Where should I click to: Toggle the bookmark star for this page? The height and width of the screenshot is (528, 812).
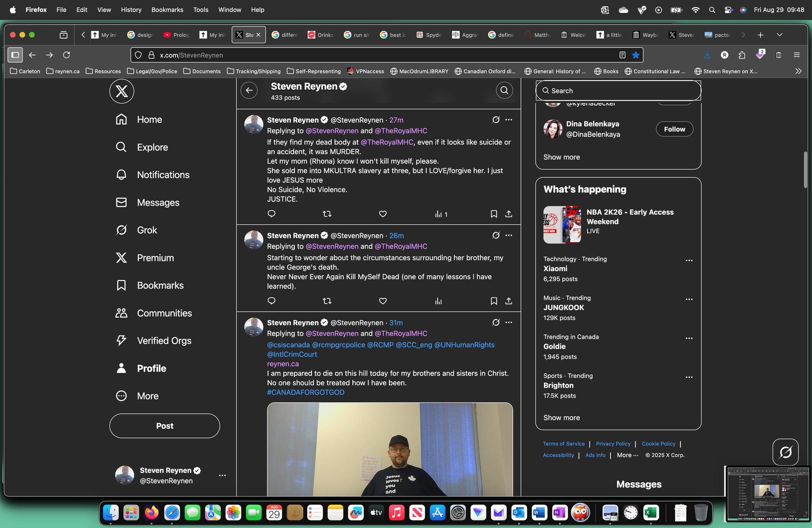pyautogui.click(x=636, y=55)
